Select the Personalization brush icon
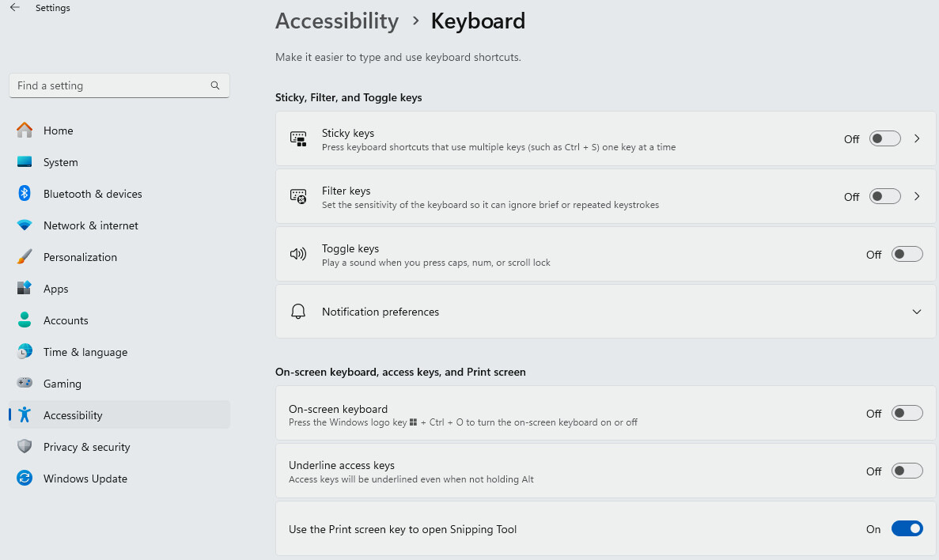Screen dimensions: 939x560 (21, 257)
